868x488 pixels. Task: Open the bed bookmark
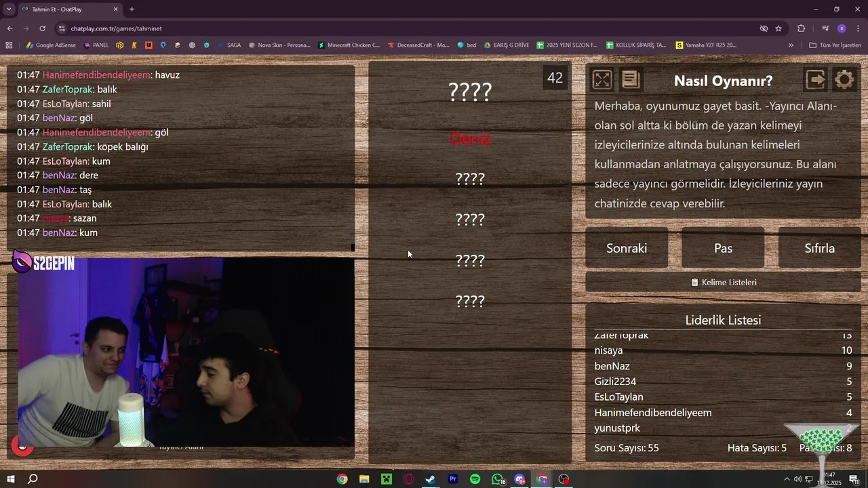(x=467, y=45)
